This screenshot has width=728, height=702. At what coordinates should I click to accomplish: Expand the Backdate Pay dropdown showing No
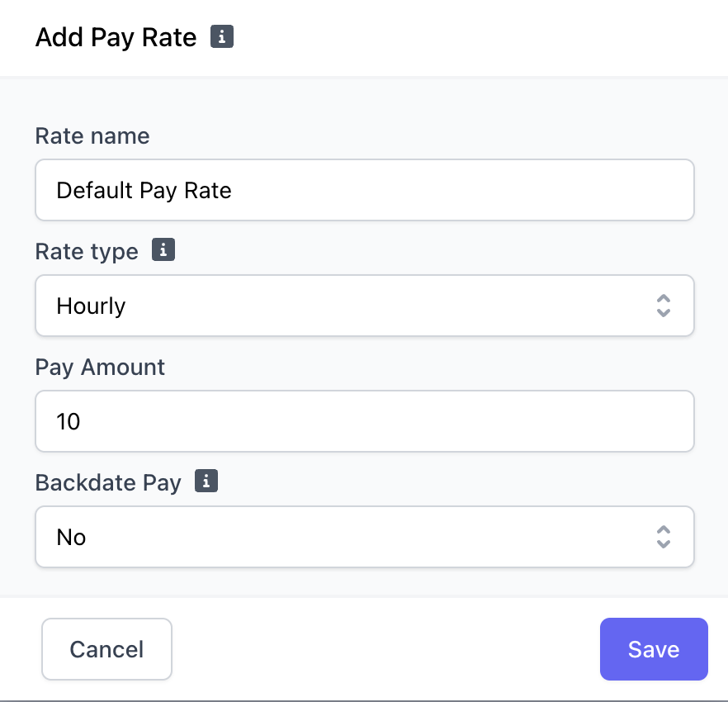(x=364, y=537)
